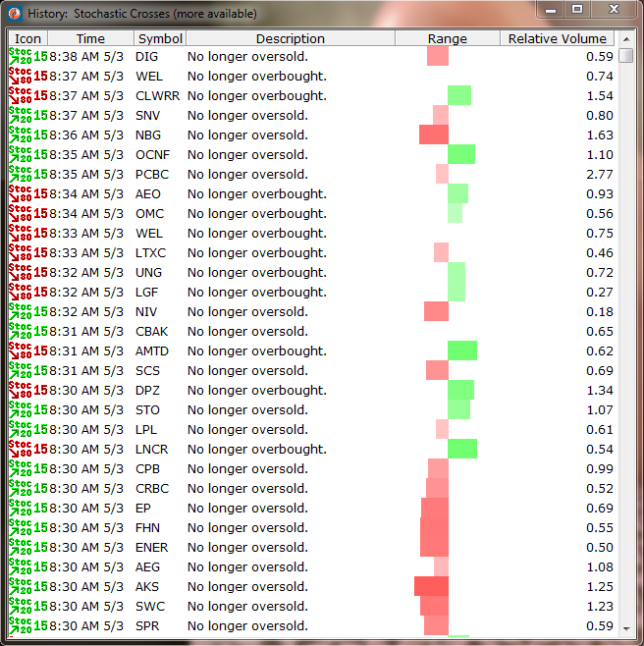The image size is (644, 646).
Task: Sort by the Icon column header
Action: coord(28,38)
